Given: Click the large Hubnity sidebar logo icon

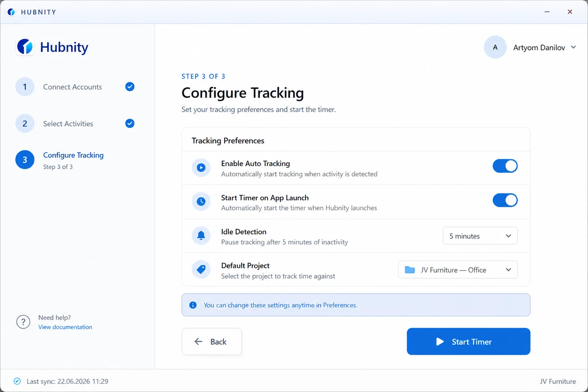Looking at the screenshot, I should pyautogui.click(x=25, y=47).
